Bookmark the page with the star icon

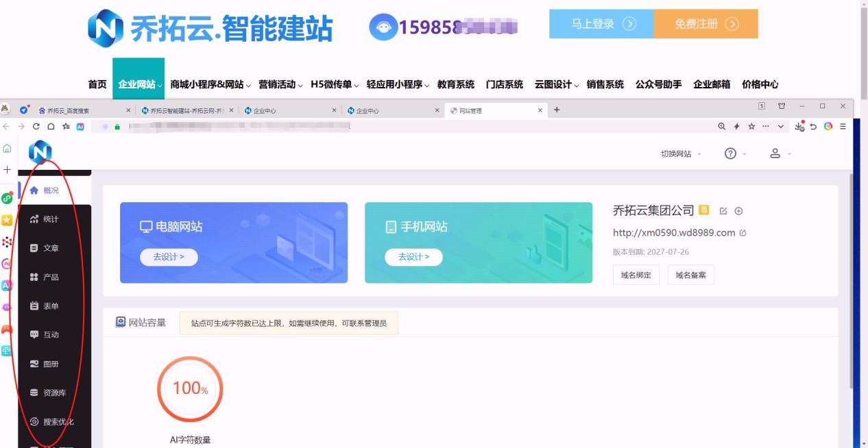point(751,127)
